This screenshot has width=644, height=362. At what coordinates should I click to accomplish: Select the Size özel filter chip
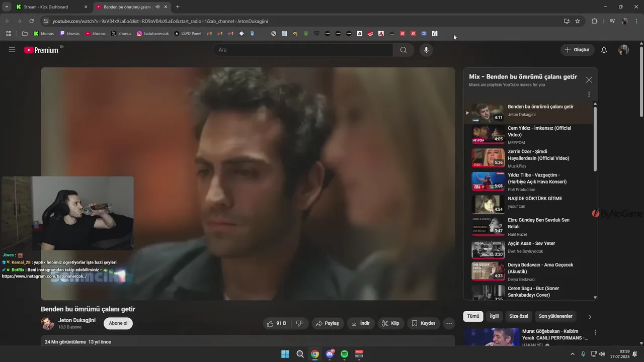click(x=519, y=316)
